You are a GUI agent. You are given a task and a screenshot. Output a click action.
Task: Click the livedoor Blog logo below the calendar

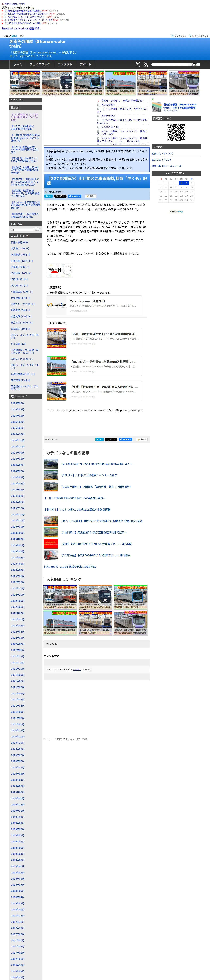(176, 212)
